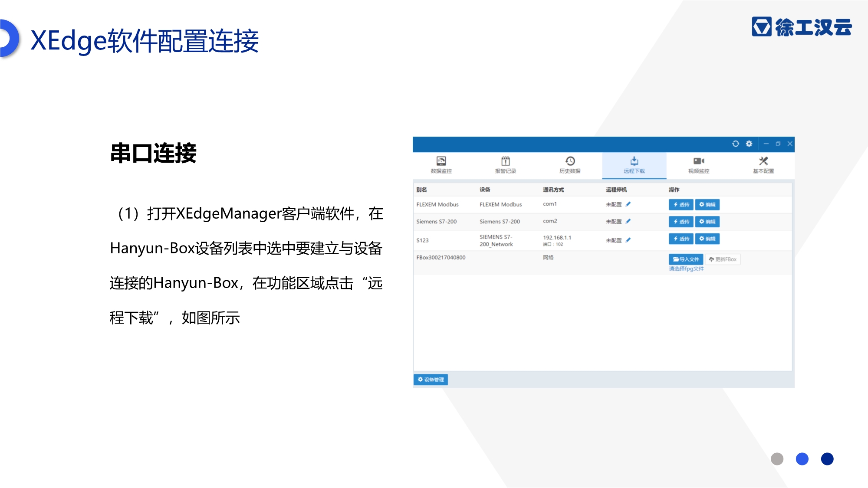868x488 pixels.
Task: Click the 串口连接 heading
Action: [x=153, y=153]
